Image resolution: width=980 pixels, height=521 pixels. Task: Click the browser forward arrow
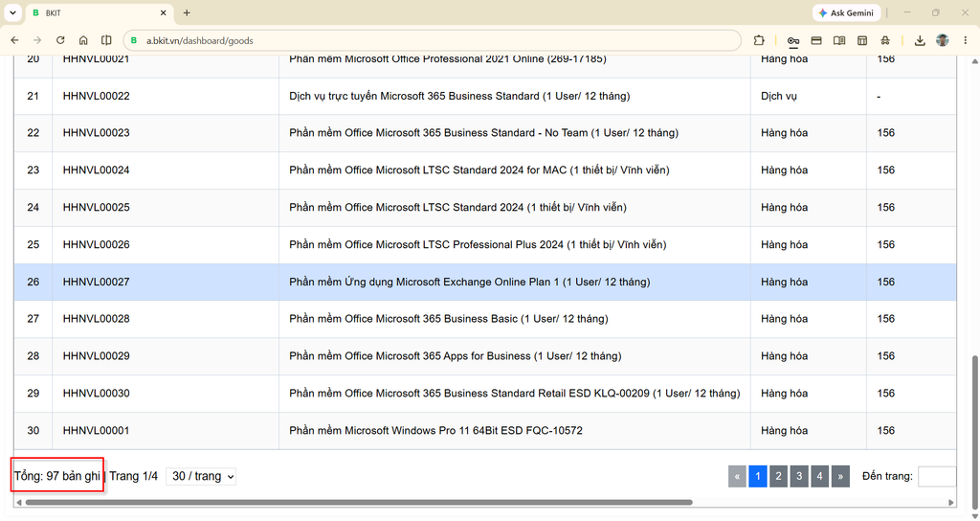(x=37, y=40)
